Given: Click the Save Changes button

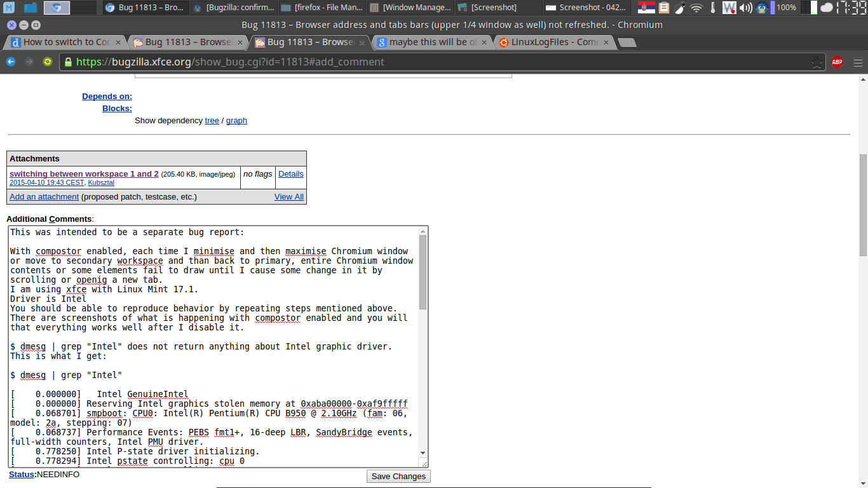Looking at the screenshot, I should click(398, 476).
